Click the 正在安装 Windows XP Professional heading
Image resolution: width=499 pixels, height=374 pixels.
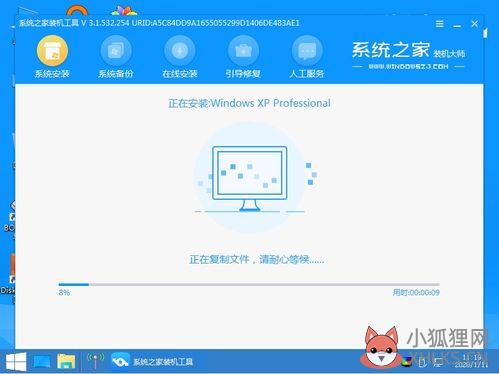pyautogui.click(x=249, y=103)
